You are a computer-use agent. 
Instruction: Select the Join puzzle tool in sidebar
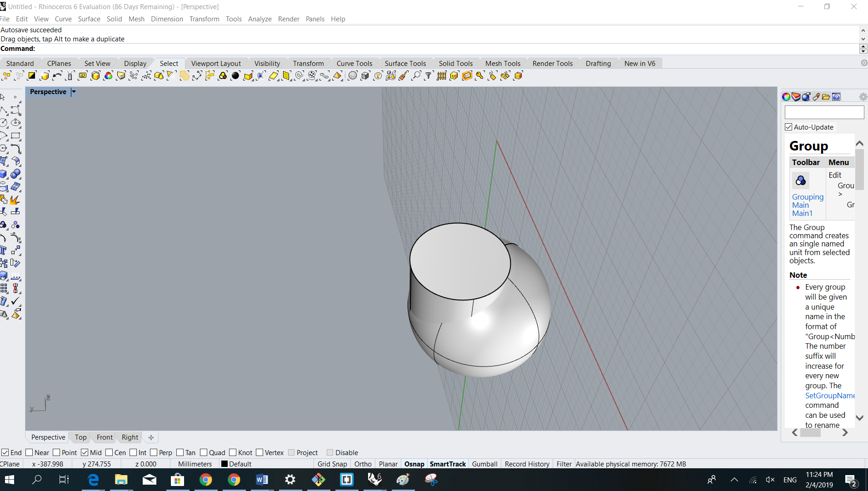point(4,199)
